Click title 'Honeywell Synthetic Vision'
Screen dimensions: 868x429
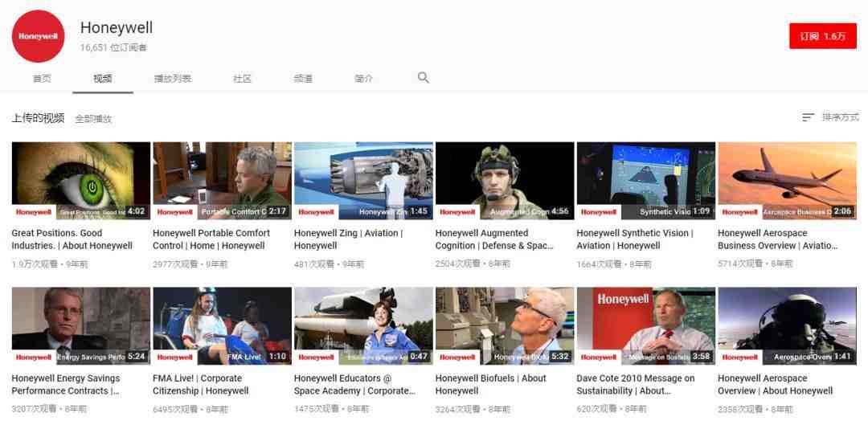pyautogui.click(x=635, y=239)
